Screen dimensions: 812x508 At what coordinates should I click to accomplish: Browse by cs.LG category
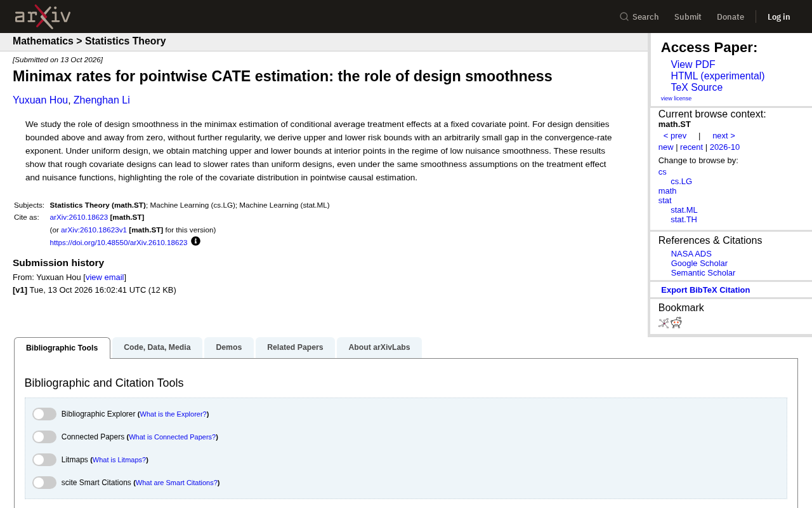tap(681, 182)
